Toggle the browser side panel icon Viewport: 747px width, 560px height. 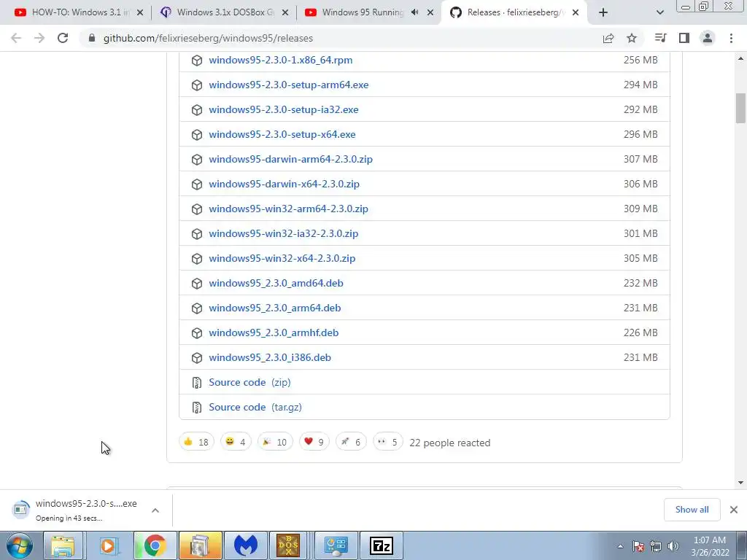(684, 38)
